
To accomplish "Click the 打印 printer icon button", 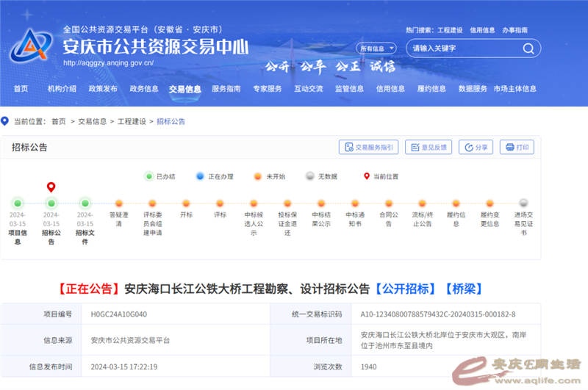I will point(517,147).
